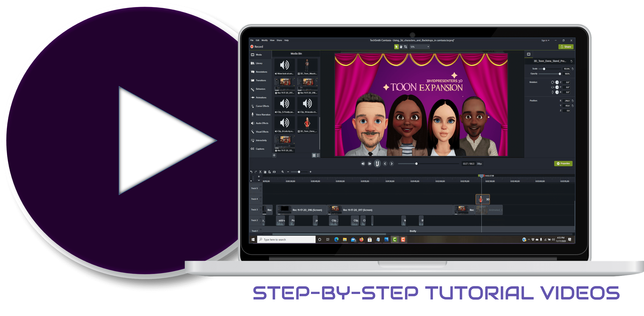Toggle visibility eye for Track 2

[x=260, y=219]
